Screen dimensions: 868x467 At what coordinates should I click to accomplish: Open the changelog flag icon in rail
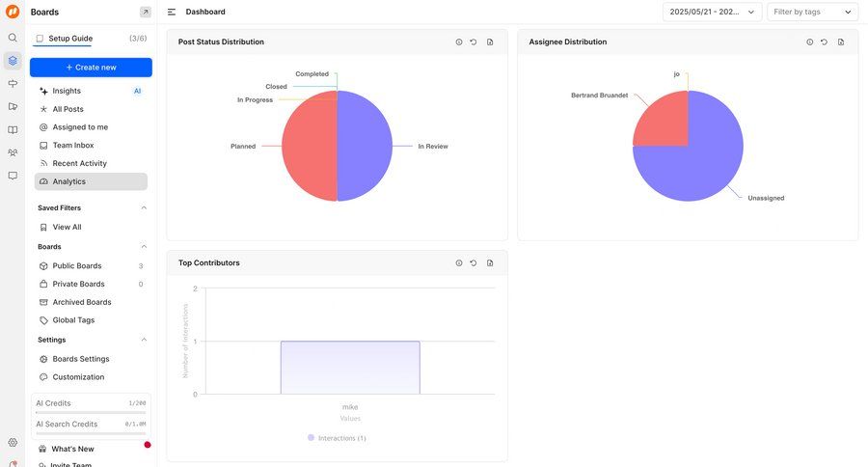(x=13, y=106)
